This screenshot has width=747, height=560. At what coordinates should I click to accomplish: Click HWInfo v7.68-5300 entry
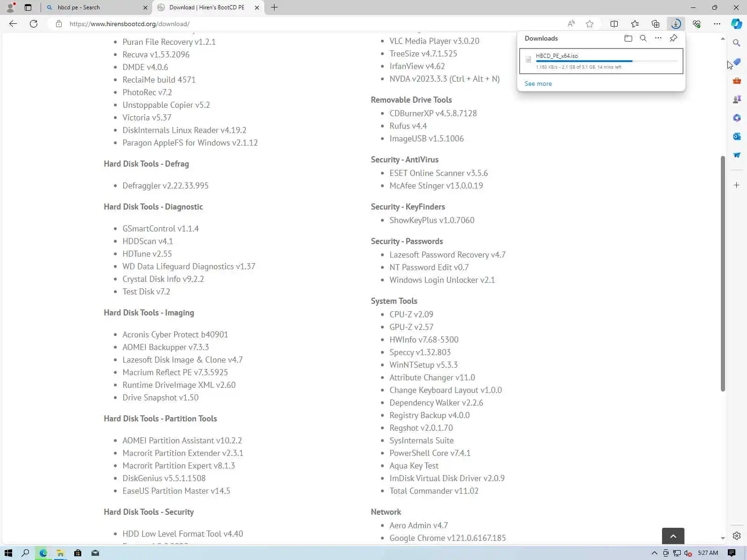coord(424,340)
